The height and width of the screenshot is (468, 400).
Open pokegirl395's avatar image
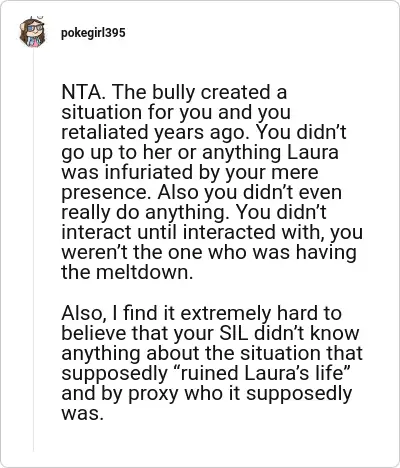[32, 32]
